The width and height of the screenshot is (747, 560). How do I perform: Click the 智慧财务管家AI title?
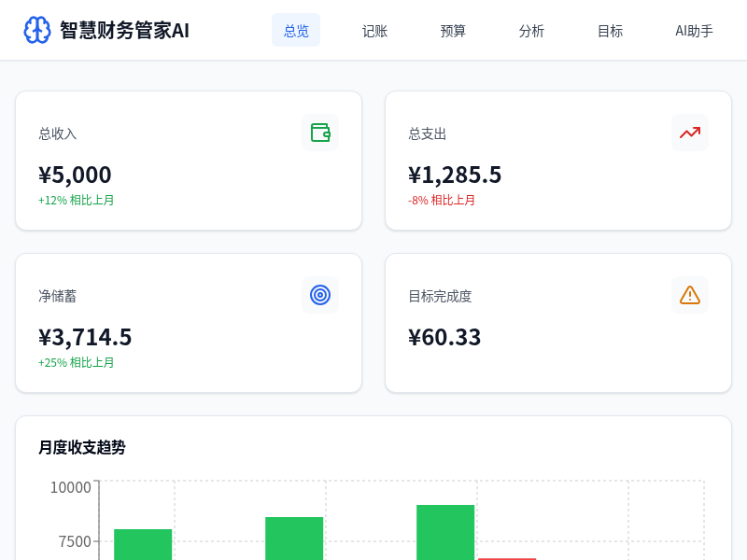pyautogui.click(x=124, y=31)
